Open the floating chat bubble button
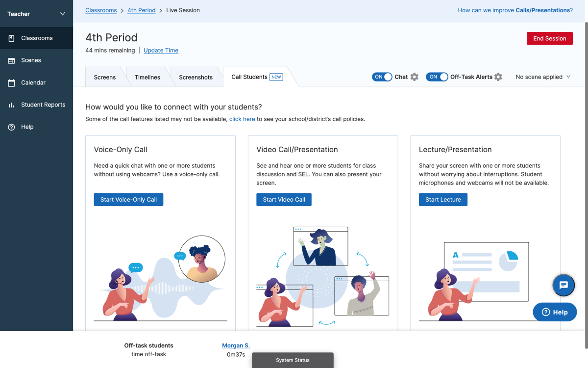This screenshot has height=368, width=588. point(563,285)
